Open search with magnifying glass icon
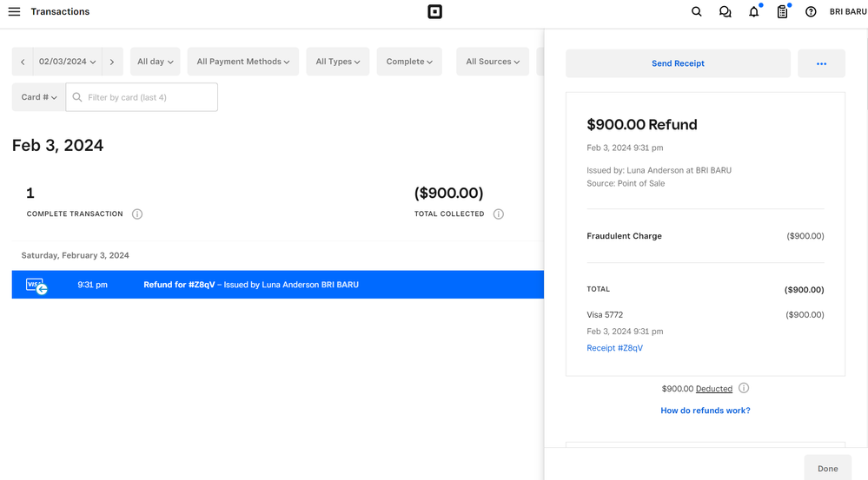This screenshot has width=868, height=480. click(x=696, y=12)
